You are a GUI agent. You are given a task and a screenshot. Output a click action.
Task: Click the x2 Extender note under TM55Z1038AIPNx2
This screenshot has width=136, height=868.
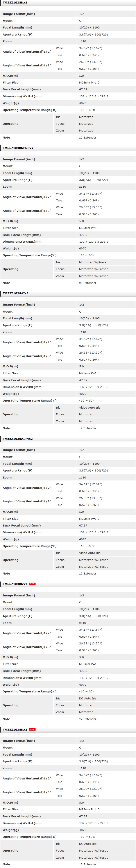click(87, 573)
